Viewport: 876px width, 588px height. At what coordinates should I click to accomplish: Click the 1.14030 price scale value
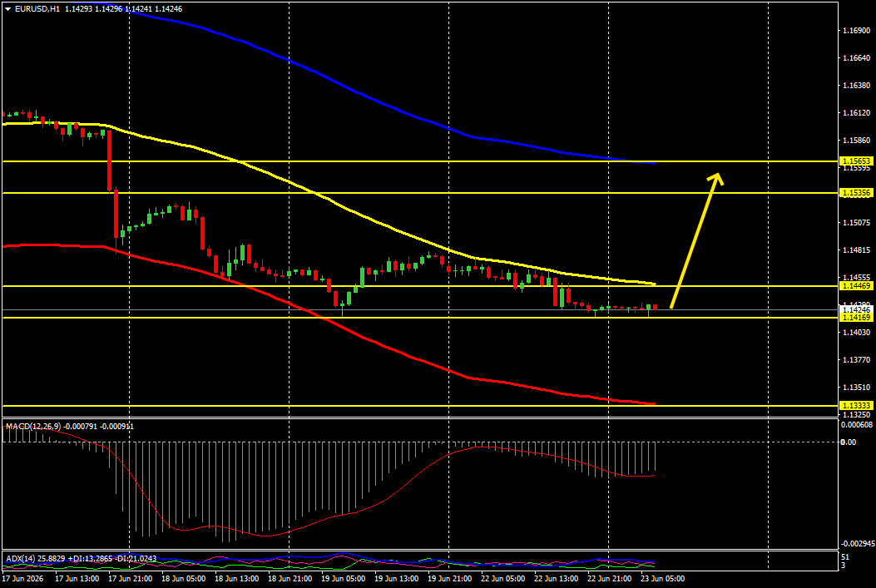tap(856, 333)
